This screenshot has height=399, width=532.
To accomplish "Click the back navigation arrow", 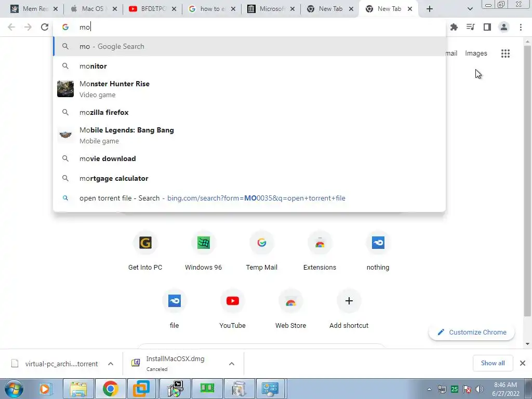I will [x=11, y=27].
